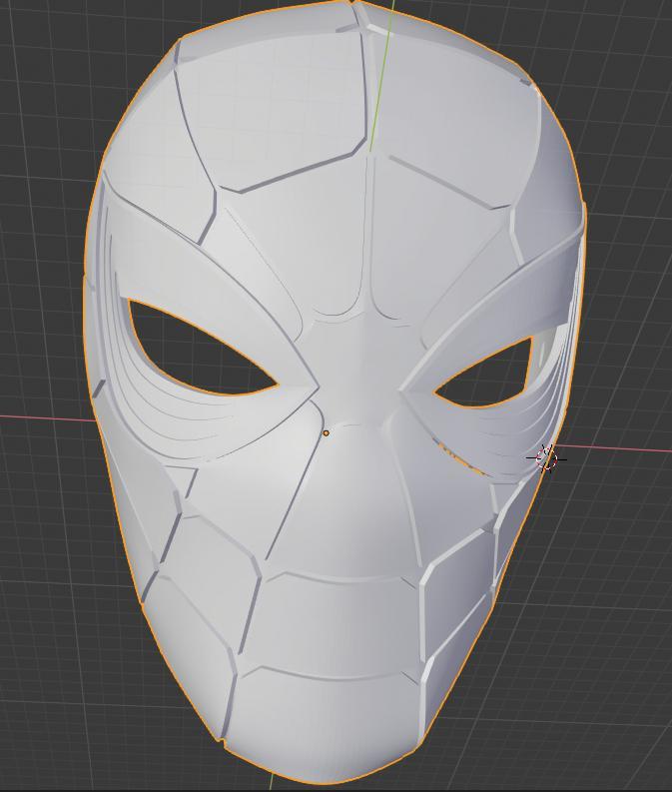
Task: Click the orange object origin dot
Action: [327, 432]
